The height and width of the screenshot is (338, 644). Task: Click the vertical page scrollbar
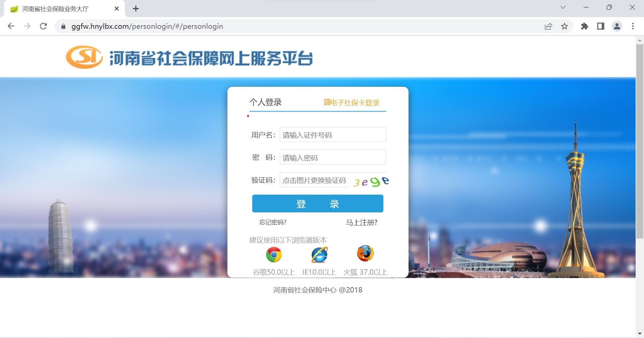click(640, 141)
